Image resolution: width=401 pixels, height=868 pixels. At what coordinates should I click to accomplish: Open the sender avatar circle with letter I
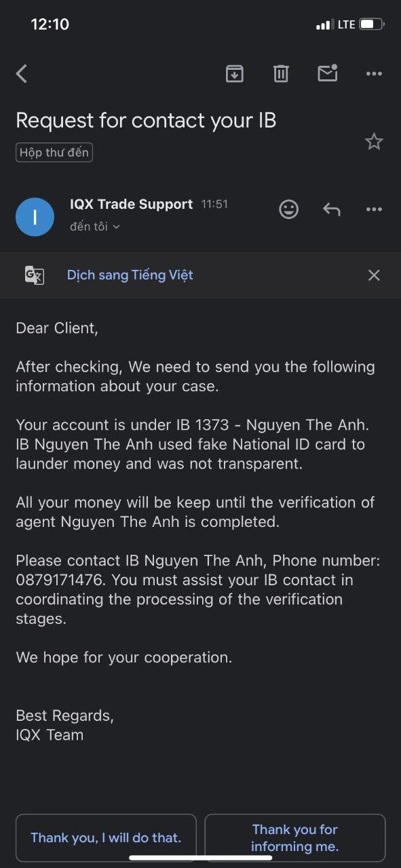35,217
